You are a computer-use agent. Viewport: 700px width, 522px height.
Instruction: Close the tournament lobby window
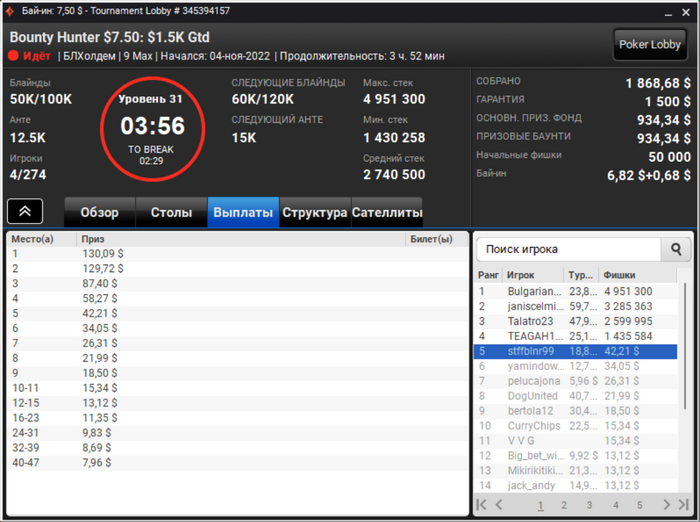coord(686,13)
